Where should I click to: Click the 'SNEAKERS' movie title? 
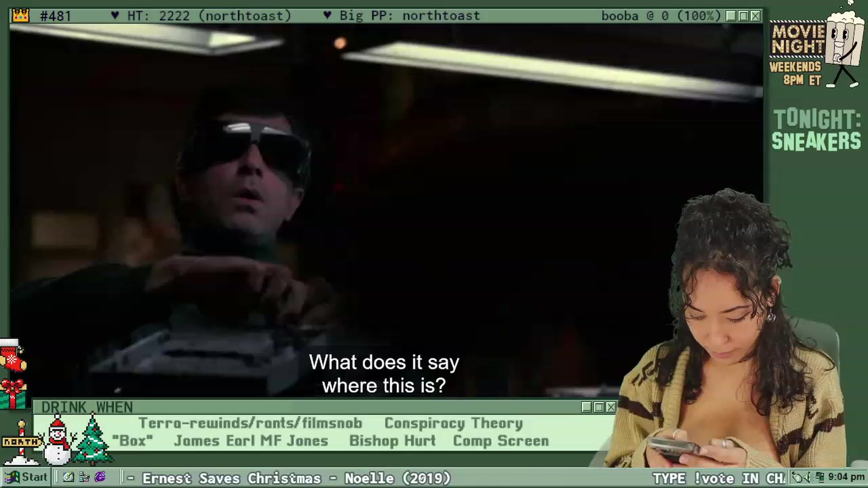click(x=816, y=141)
